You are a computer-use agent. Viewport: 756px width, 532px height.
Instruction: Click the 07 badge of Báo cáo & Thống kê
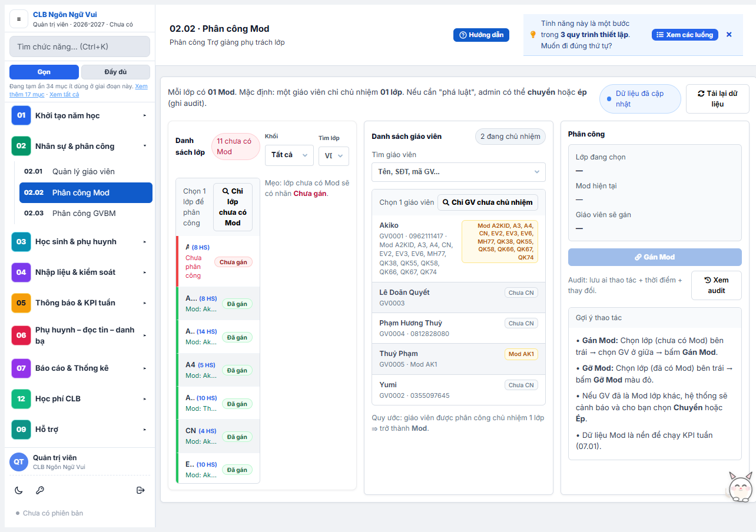pos(21,368)
